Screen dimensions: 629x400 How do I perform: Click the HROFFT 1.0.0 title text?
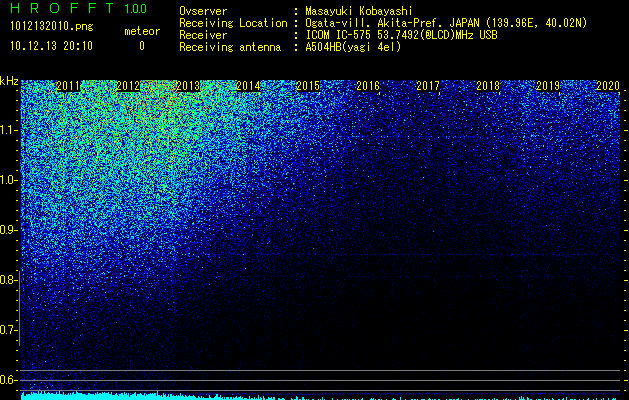tap(78, 8)
